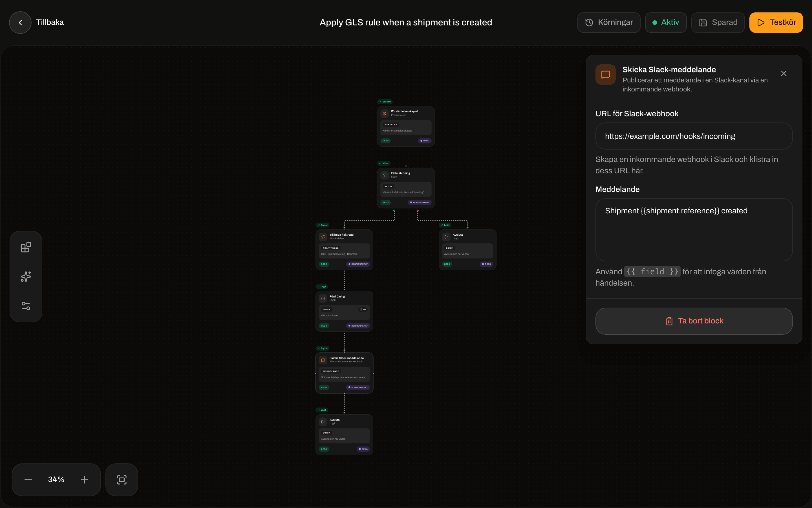Select the Tillämpa fraktregel action node
Viewport: 812px width, 508px height.
(x=344, y=250)
